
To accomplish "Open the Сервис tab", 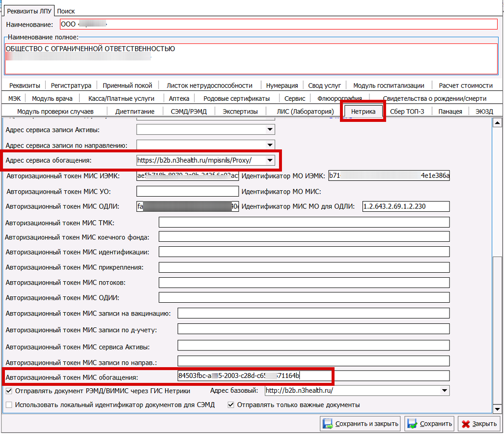I will 295,98.
